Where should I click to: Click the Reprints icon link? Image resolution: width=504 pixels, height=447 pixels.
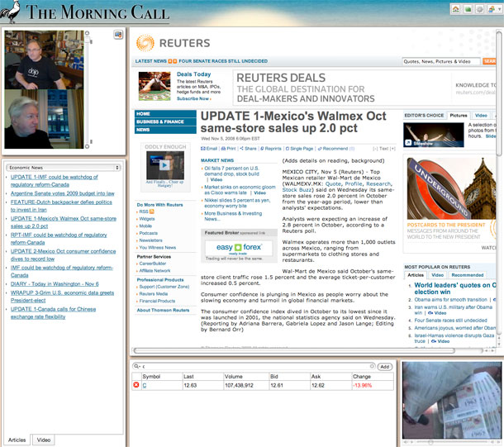point(271,149)
